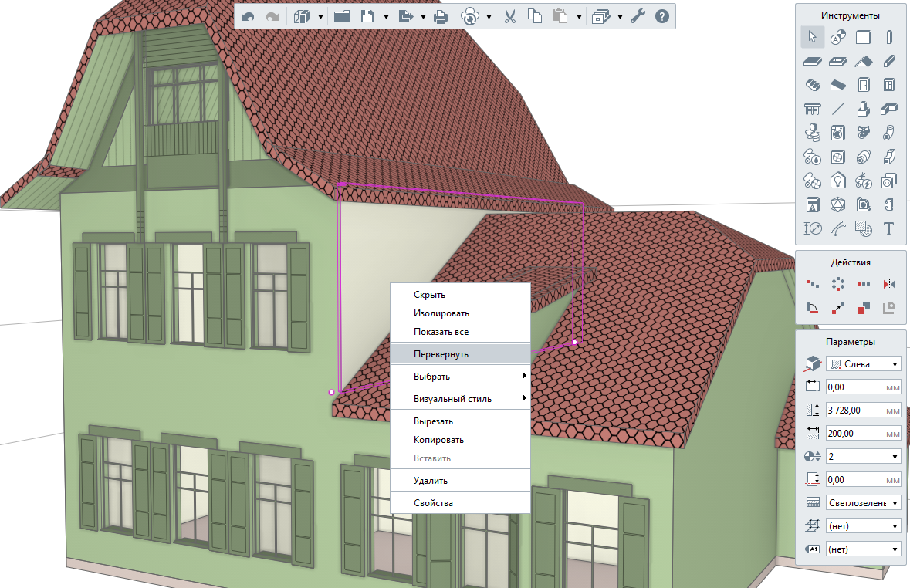
Task: Select the Stair tool
Action: tap(813, 85)
